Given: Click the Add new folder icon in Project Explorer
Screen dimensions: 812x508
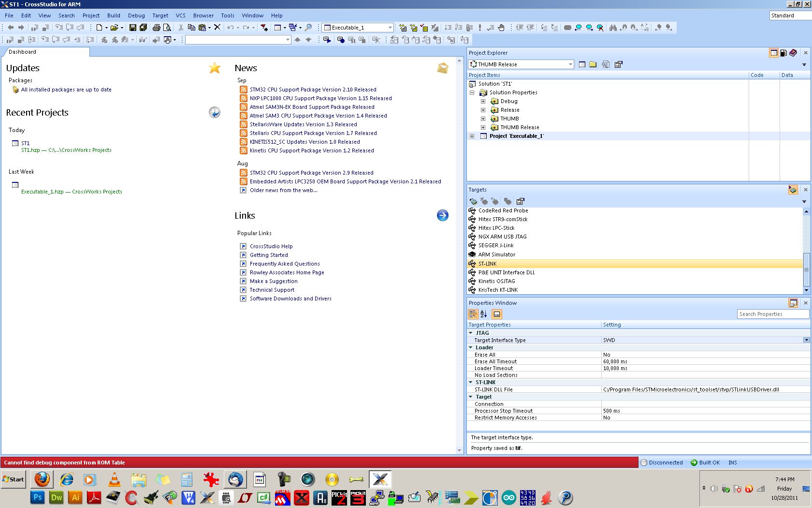Looking at the screenshot, I should (593, 64).
